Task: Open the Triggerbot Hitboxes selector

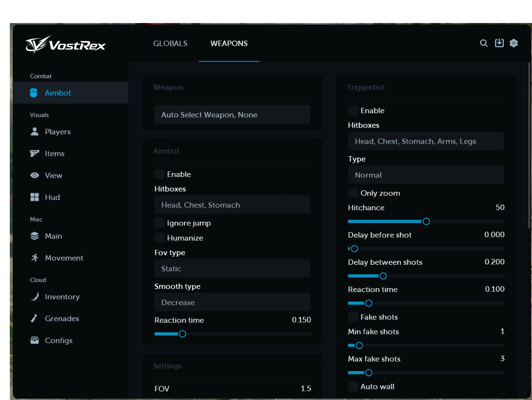Action: [x=425, y=141]
